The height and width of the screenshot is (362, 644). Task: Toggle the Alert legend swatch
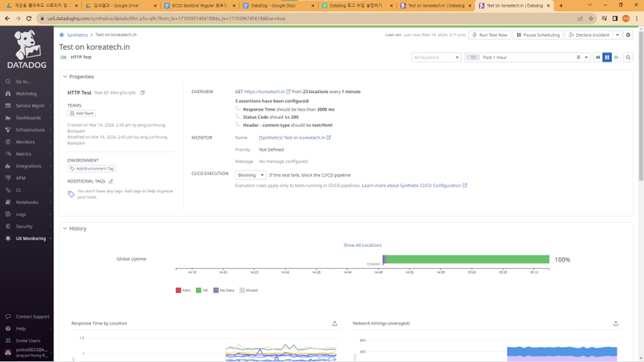click(x=178, y=290)
